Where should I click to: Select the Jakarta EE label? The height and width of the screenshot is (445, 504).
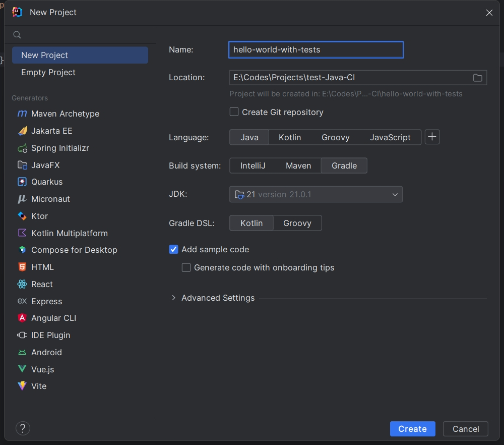click(x=52, y=131)
